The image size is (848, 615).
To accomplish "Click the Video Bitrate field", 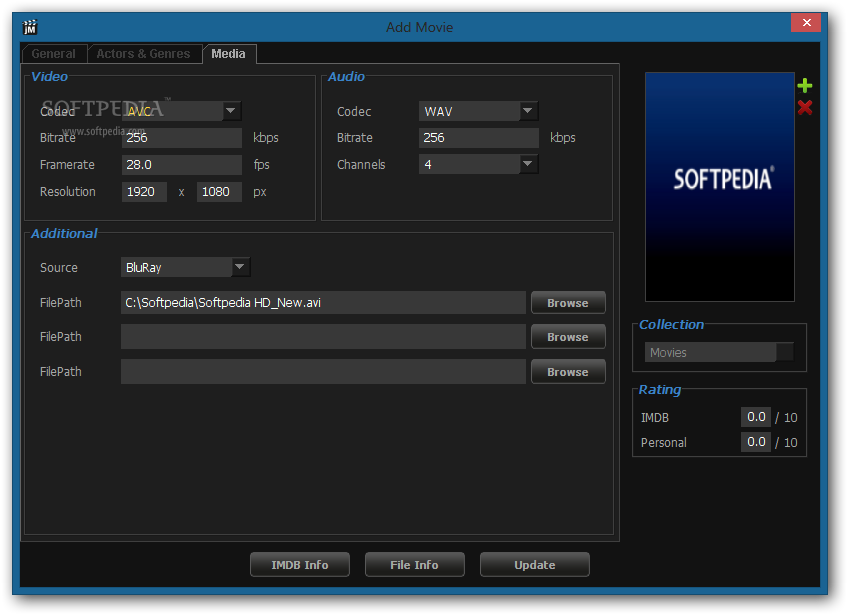I will pyautogui.click(x=182, y=137).
